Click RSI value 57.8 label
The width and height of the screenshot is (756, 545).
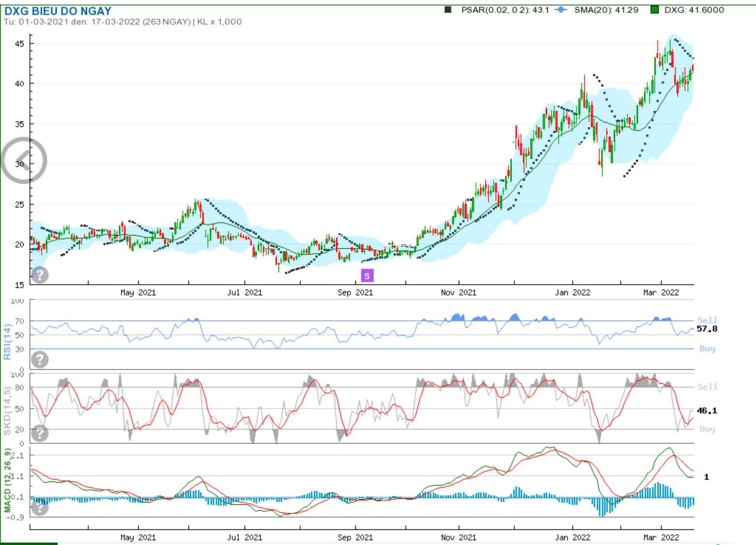(x=707, y=329)
